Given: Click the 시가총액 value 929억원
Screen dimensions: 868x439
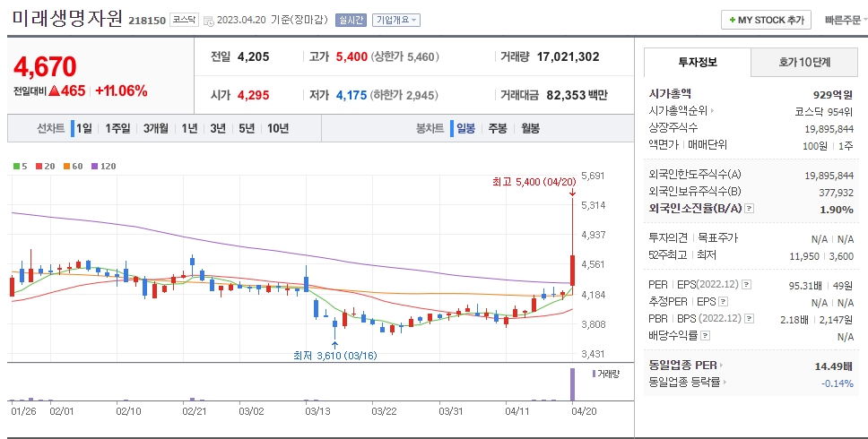Looking at the screenshot, I should (833, 95).
